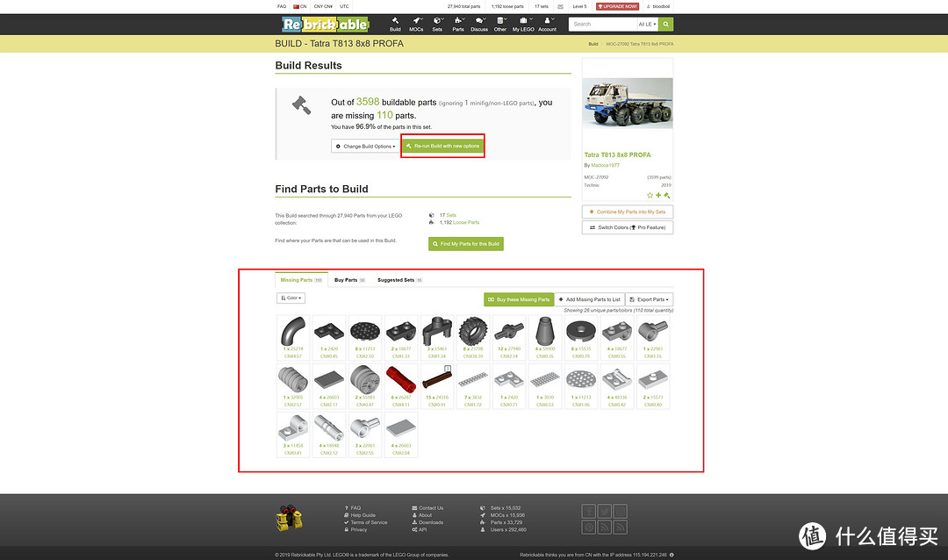Open the FAQ link in top bar
Viewport: 948px width, 560px height.
click(x=282, y=7)
